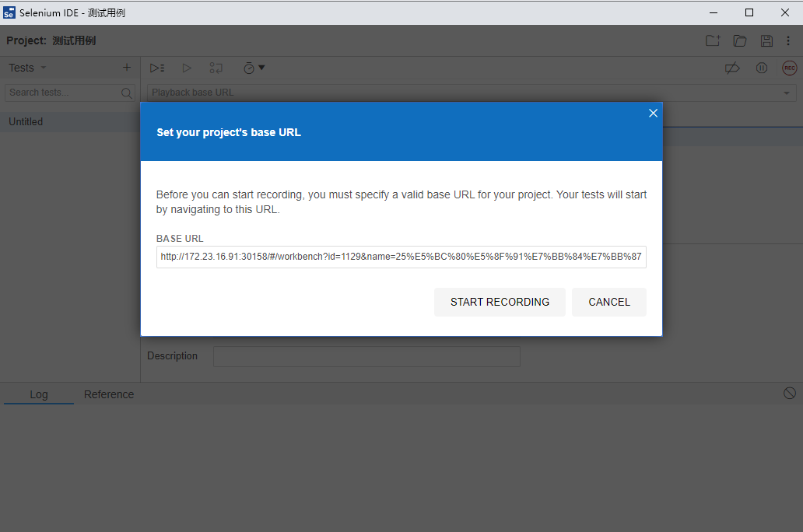This screenshot has height=532, width=803.
Task: Focus the BASE URL input field
Action: [x=401, y=257]
